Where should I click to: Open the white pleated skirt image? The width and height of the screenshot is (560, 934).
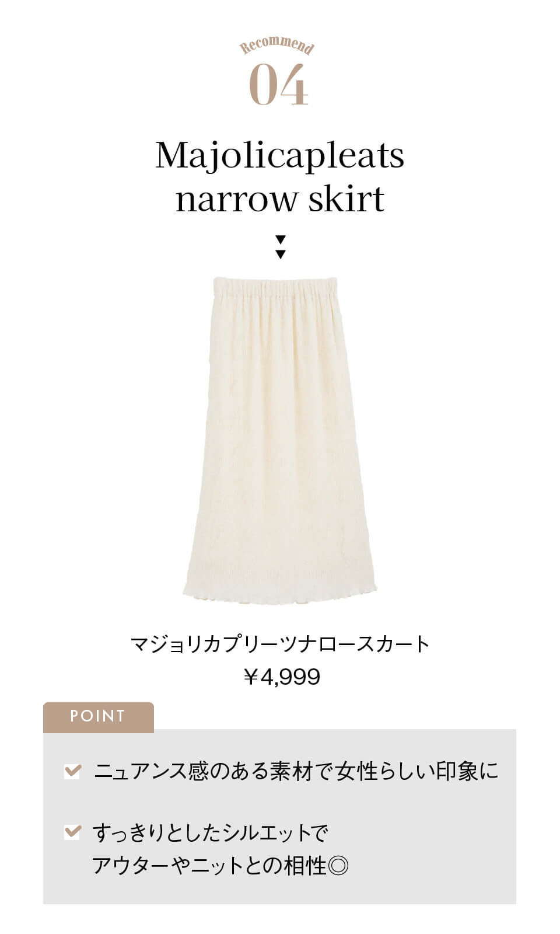coord(280,440)
